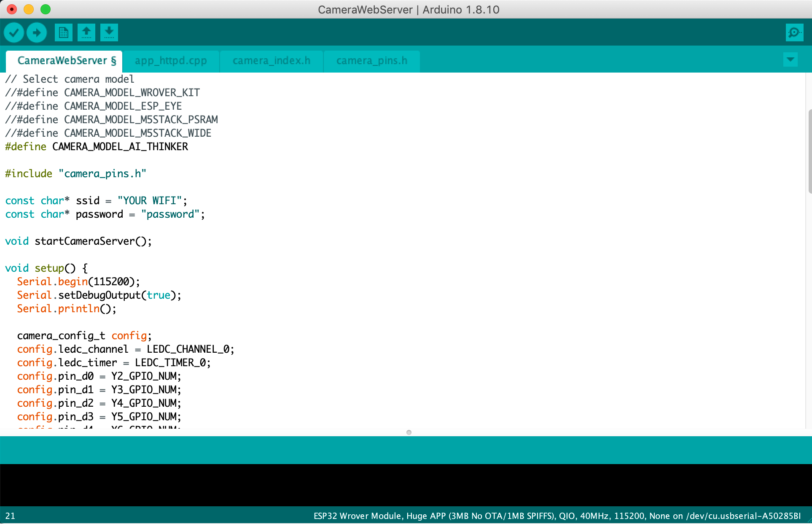The height and width of the screenshot is (524, 812).
Task: Click the editor vertical scrollbar
Action: click(809, 152)
